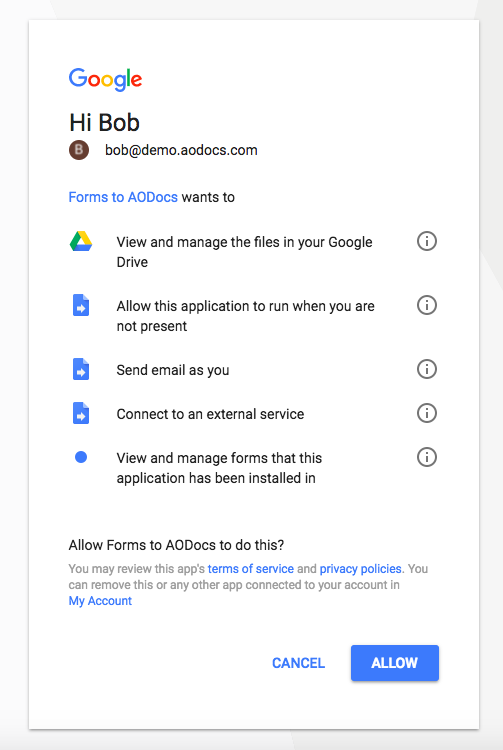Click Bob's brown avatar circle

coord(79,150)
